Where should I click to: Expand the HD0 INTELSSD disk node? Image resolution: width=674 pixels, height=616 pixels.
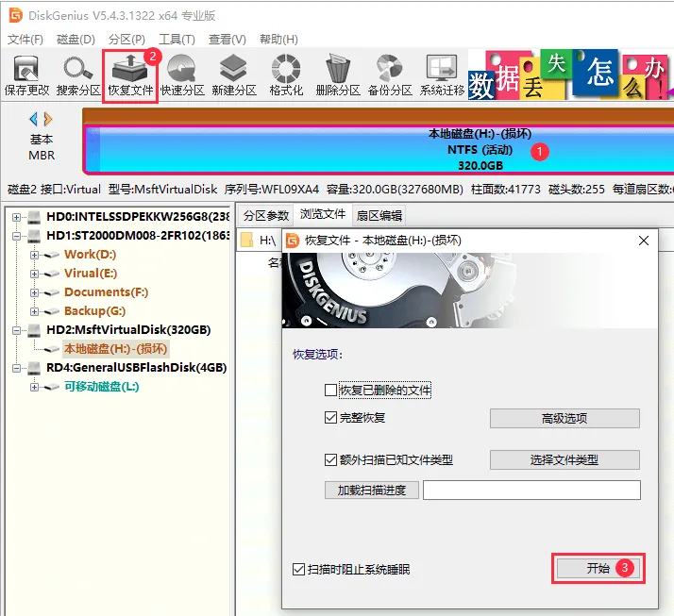point(16,217)
